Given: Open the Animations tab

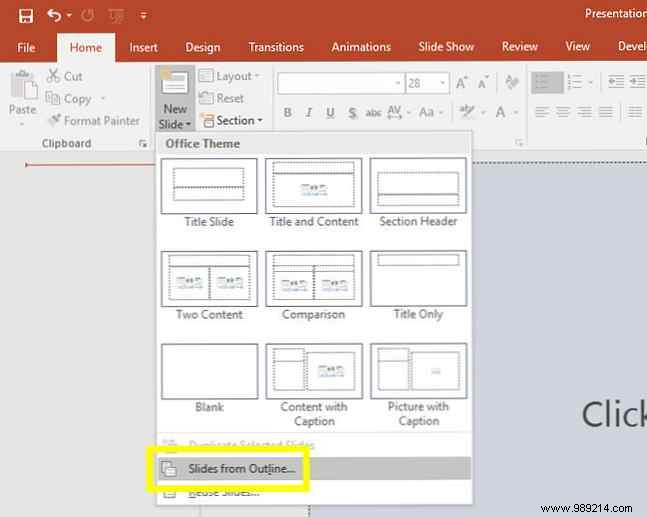Looking at the screenshot, I should coord(361,47).
